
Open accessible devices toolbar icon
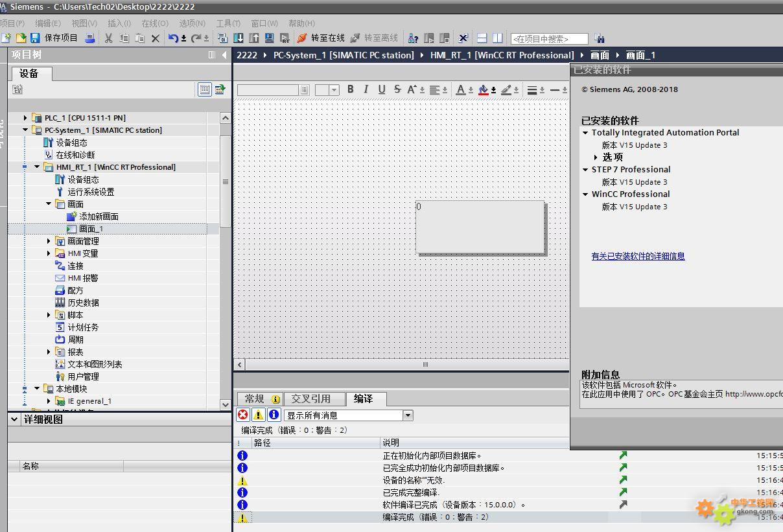tap(413, 38)
